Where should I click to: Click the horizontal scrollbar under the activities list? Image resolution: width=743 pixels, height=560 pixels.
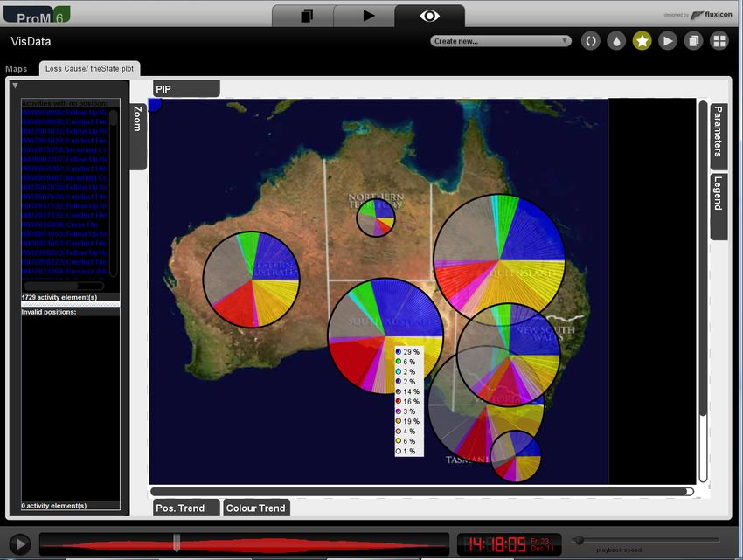pyautogui.click(x=64, y=287)
